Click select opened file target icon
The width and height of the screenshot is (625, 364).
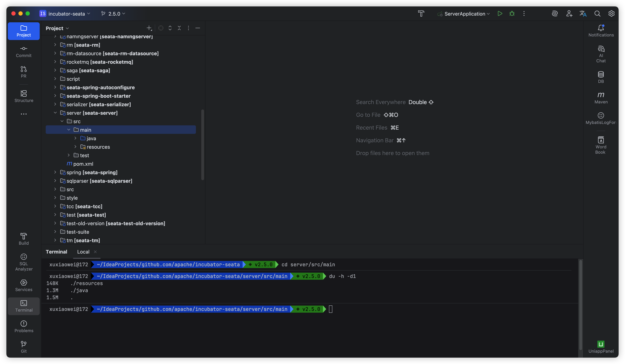pos(161,28)
